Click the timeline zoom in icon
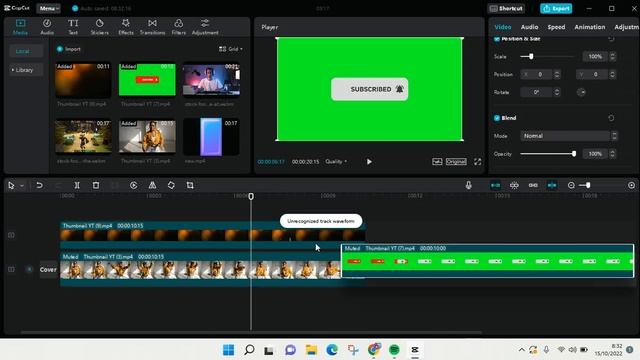This screenshot has height=360, width=640. pyautogui.click(x=631, y=185)
